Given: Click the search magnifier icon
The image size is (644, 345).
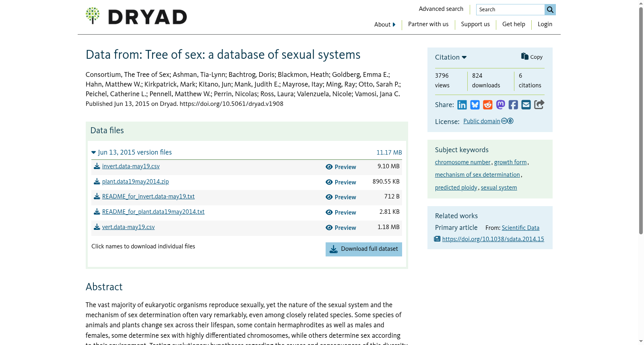Looking at the screenshot, I should point(550,10).
